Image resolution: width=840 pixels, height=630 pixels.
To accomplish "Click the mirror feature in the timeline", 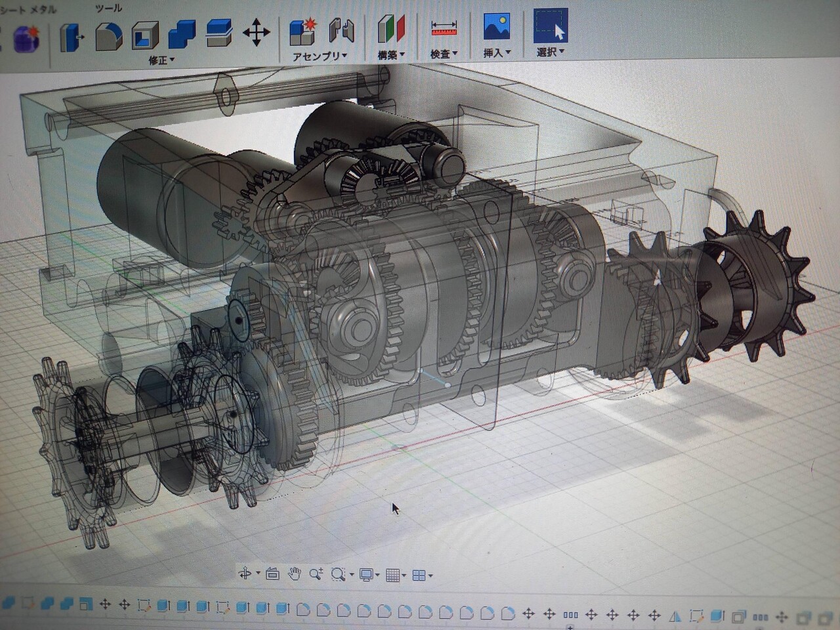I will click(676, 616).
